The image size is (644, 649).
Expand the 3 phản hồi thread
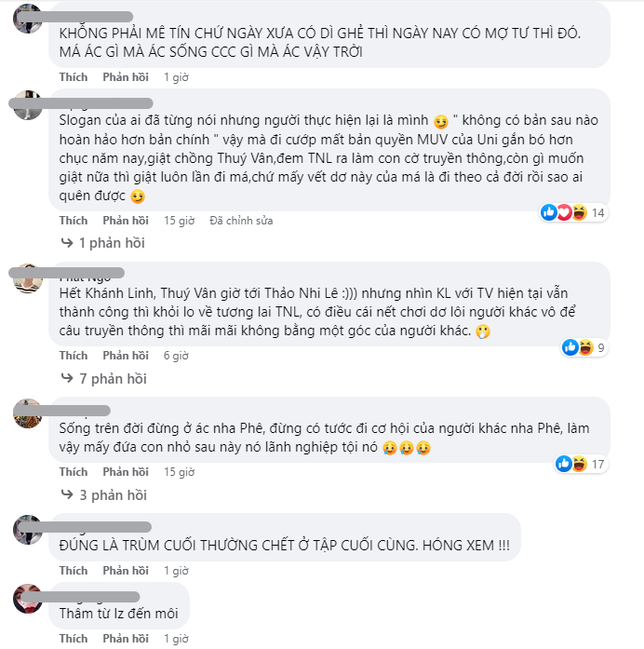(111, 495)
